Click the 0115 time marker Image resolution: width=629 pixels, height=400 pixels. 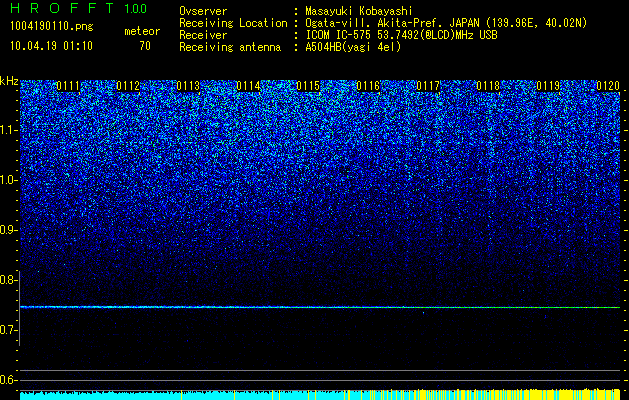(x=308, y=86)
